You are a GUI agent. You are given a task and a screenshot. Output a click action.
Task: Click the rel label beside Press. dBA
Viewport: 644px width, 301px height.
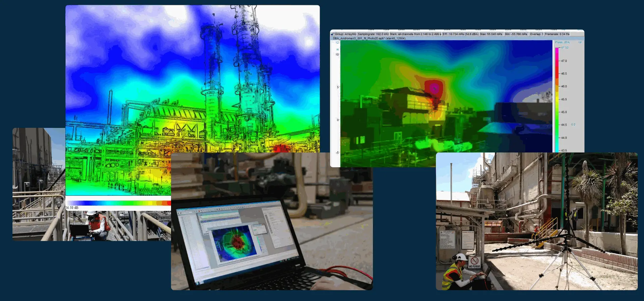coord(580,43)
